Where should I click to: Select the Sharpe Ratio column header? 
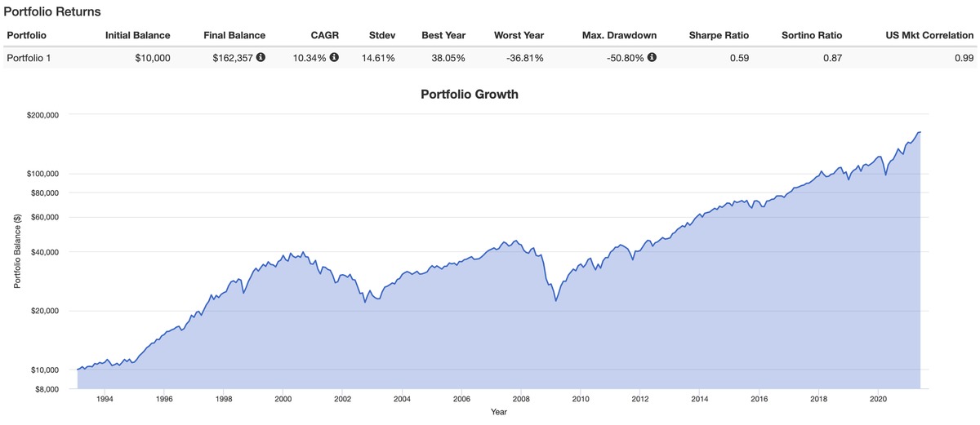[719, 36]
